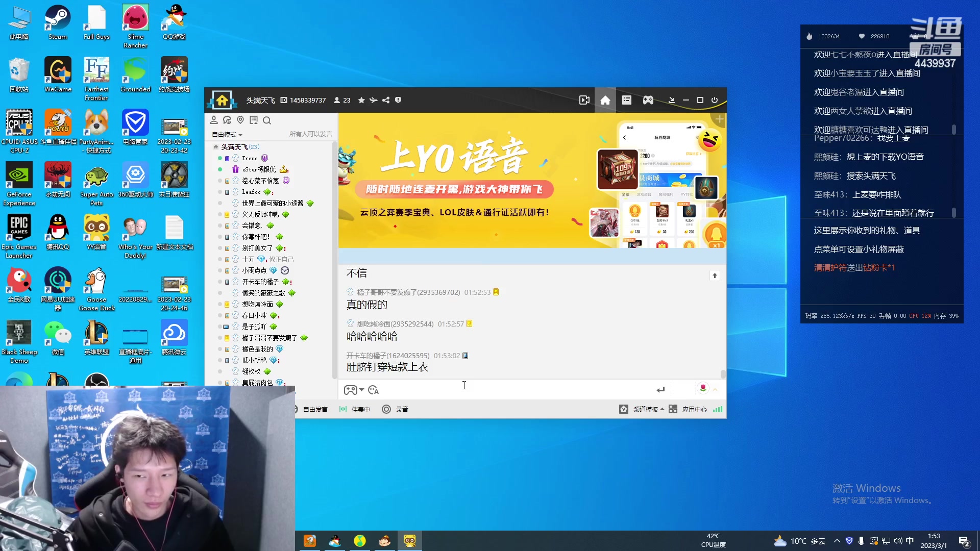980x551 pixels.
Task: Click the airplane icon next to star
Action: (374, 100)
